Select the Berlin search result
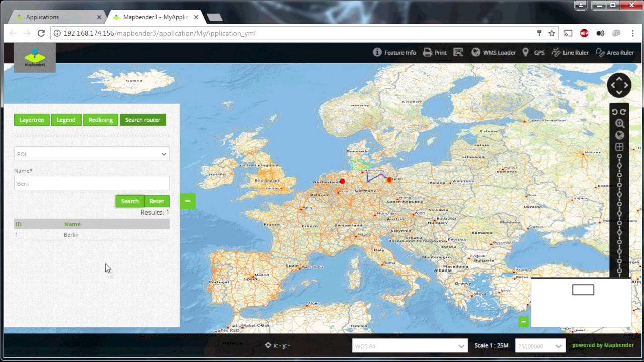 click(92, 235)
